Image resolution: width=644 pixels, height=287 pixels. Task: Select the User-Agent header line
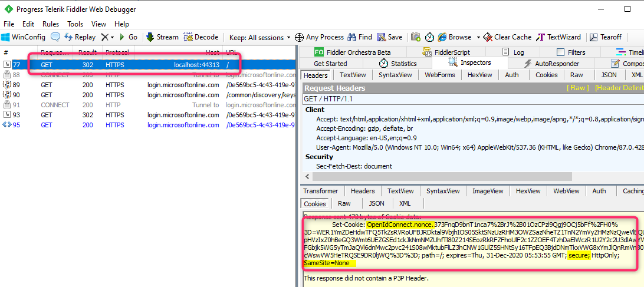click(x=479, y=147)
